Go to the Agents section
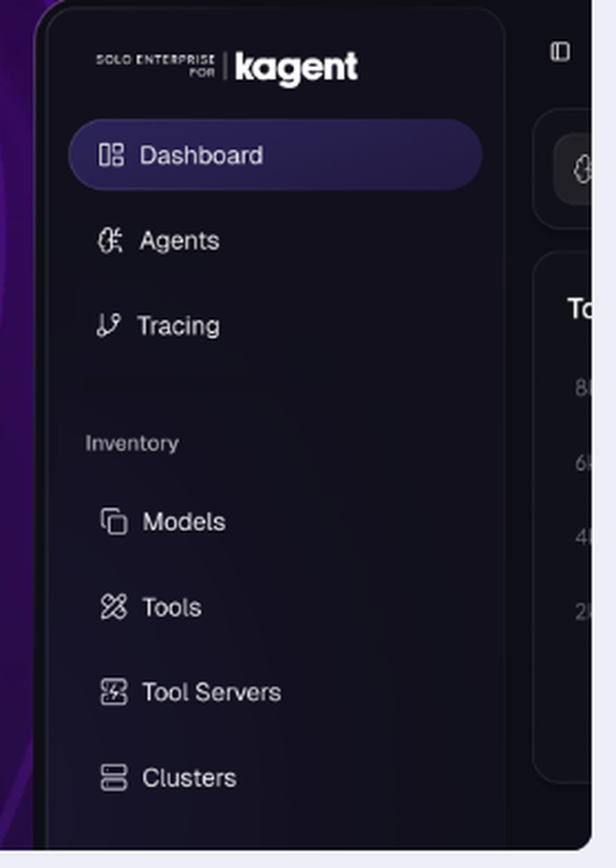The width and height of the screenshot is (616, 868). (x=179, y=240)
